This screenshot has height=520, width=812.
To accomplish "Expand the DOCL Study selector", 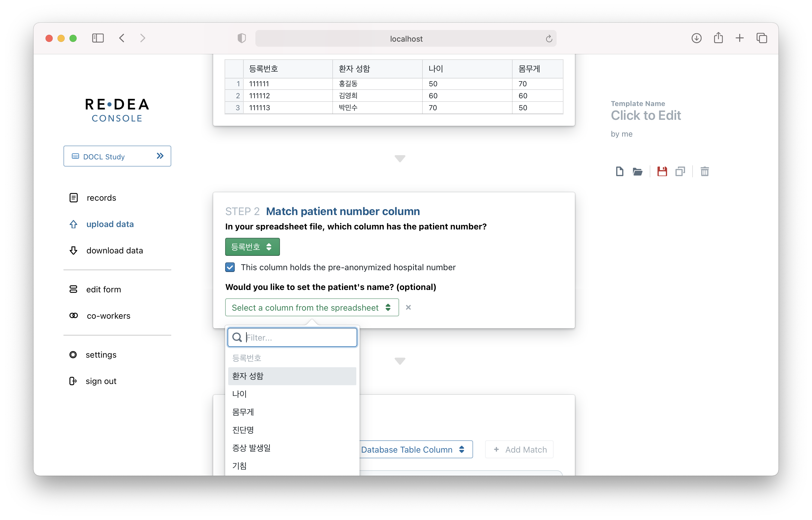I will (117, 156).
